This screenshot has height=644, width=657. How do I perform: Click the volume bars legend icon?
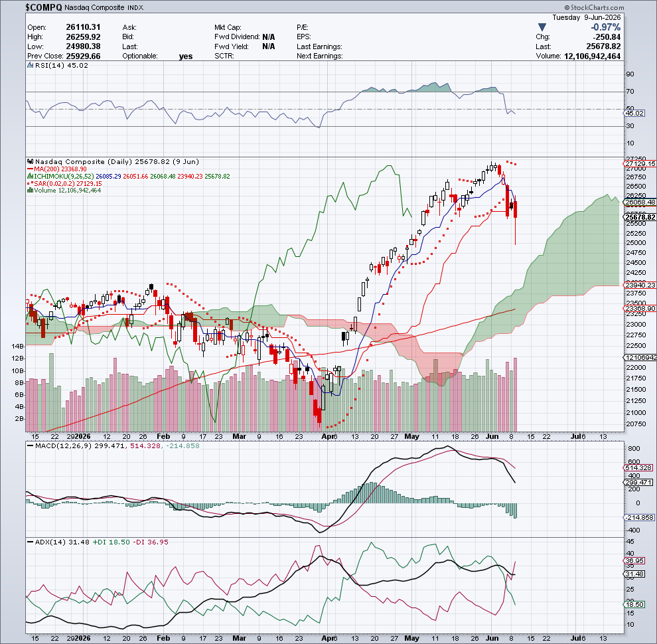click(30, 191)
